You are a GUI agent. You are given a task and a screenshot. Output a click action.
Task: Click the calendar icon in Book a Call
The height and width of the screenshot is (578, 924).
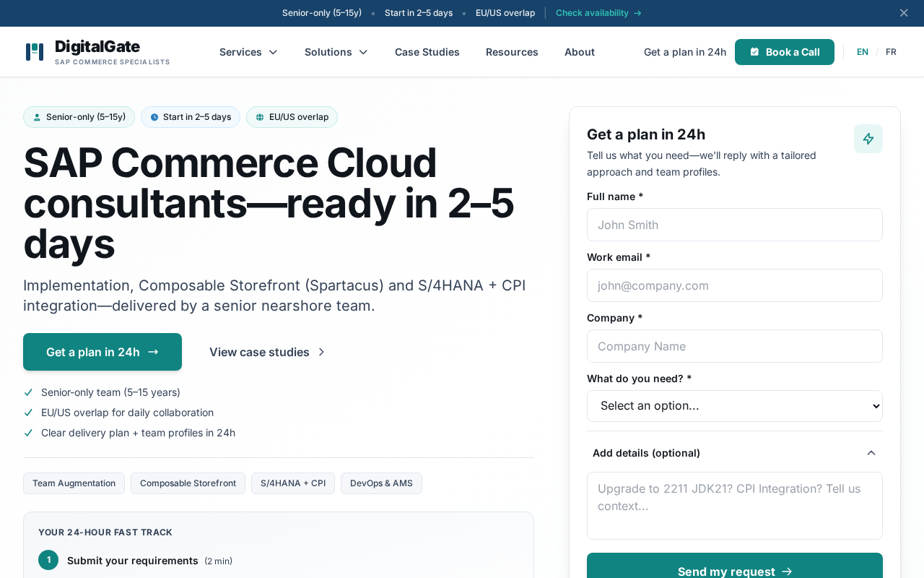coord(754,52)
